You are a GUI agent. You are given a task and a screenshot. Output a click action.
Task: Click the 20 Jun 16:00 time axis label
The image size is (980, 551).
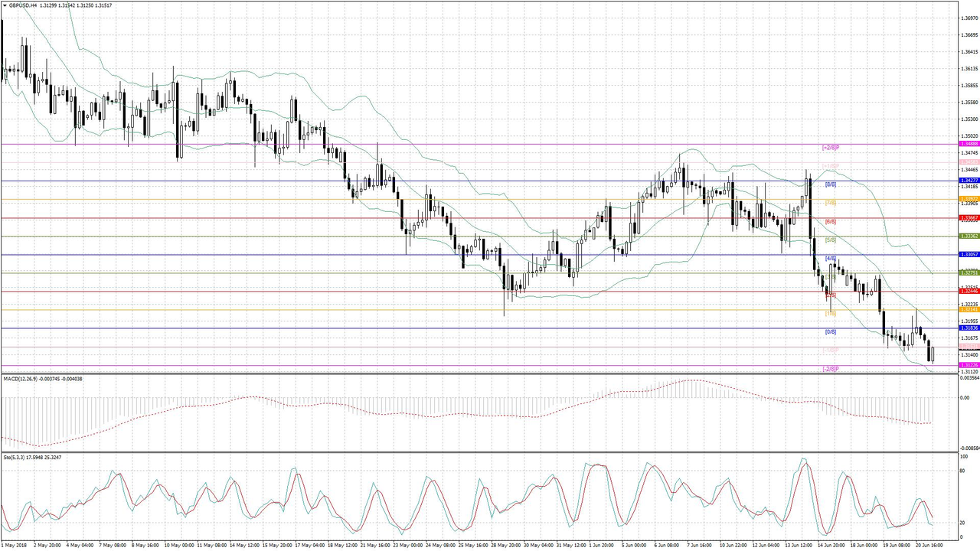click(930, 546)
